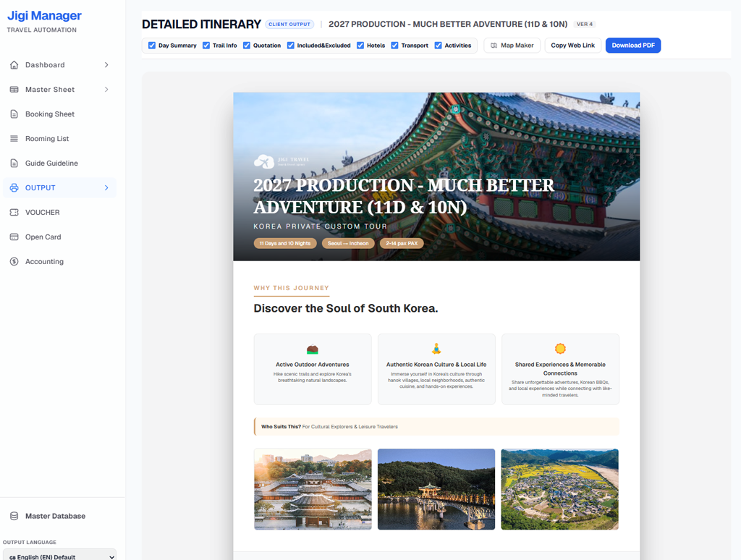
Task: Select VOUCHER from the sidebar
Action: click(x=59, y=212)
